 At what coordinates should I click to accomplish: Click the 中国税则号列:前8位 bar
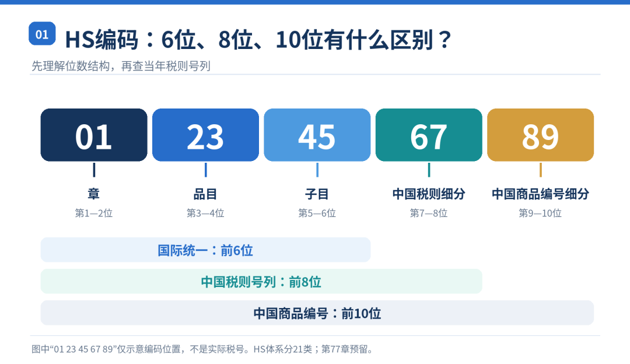pyautogui.click(x=261, y=281)
